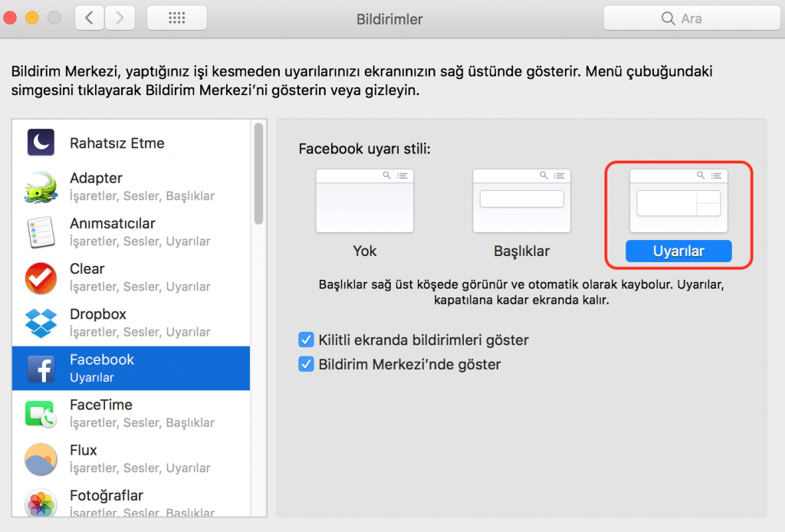This screenshot has width=785, height=532.
Task: Select the Uyarılar alert style button
Action: 678,251
